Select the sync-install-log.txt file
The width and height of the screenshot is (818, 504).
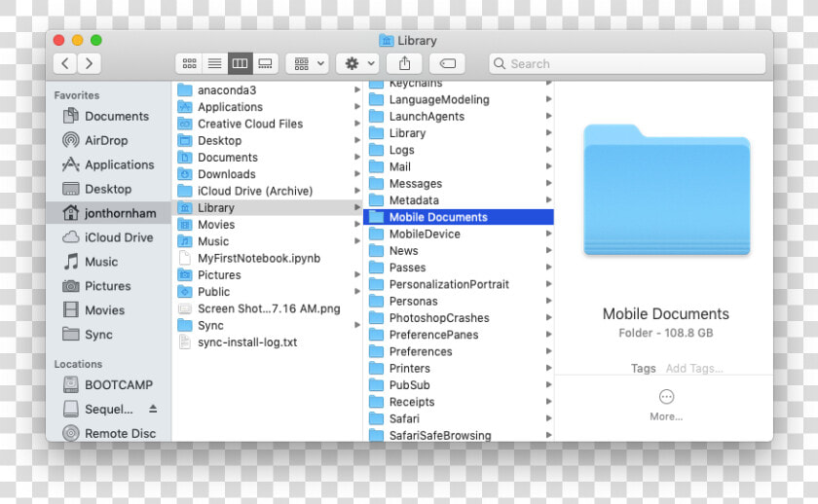point(267,342)
